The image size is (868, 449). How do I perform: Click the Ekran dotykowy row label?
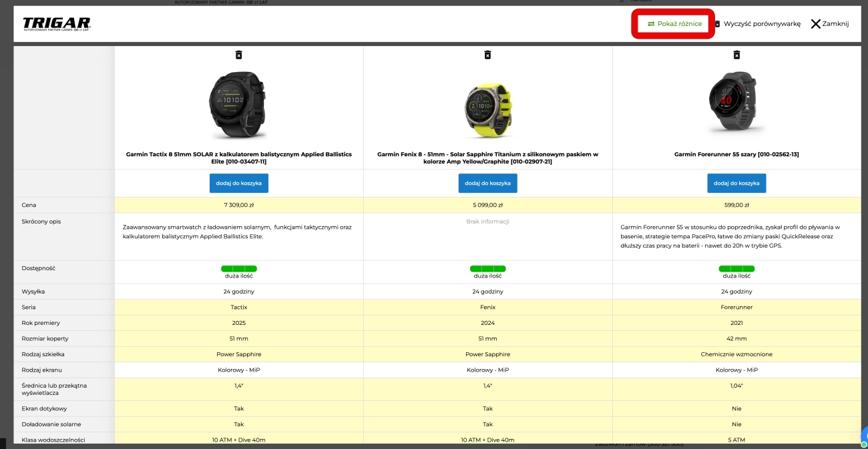pos(44,409)
